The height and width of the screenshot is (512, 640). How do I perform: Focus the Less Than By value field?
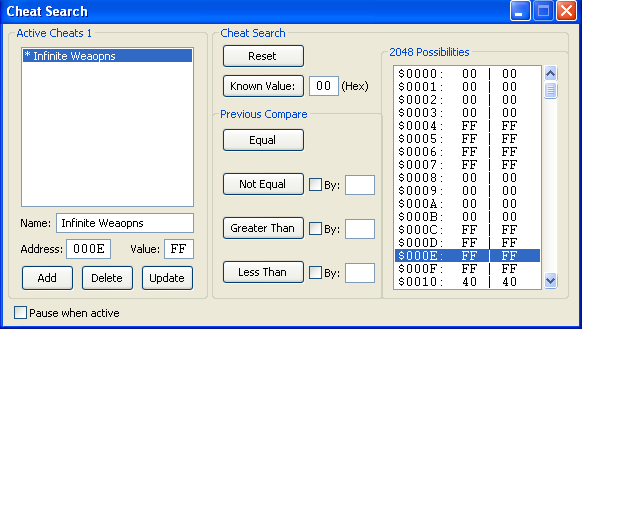pos(360,273)
